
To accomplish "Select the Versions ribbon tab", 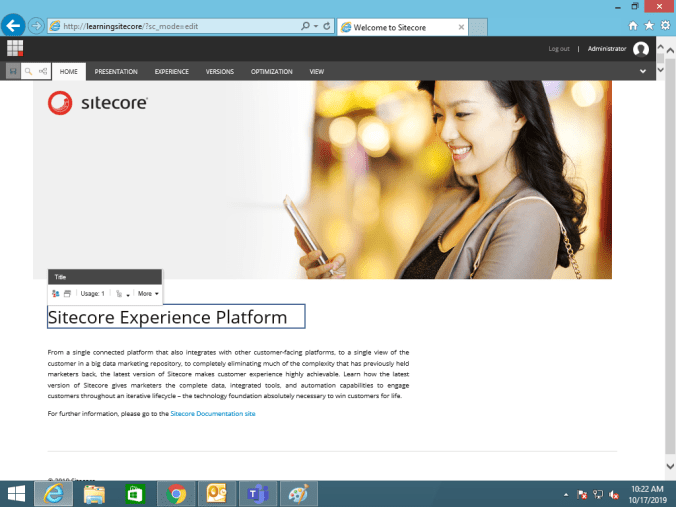I will coord(220,72).
